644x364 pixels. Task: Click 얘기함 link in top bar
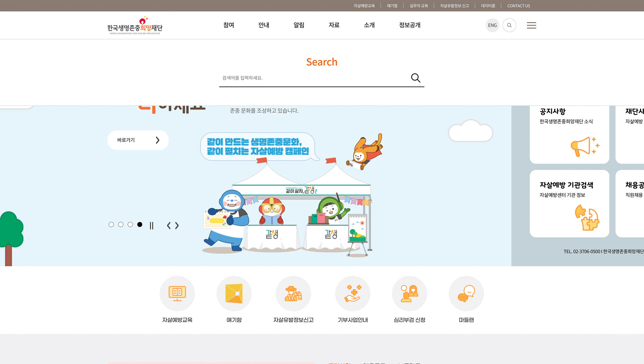(x=392, y=6)
